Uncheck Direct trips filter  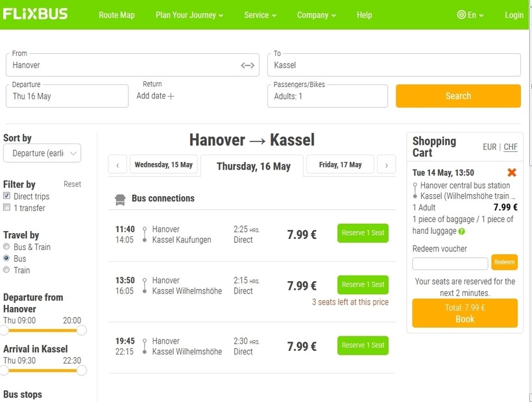click(7, 196)
